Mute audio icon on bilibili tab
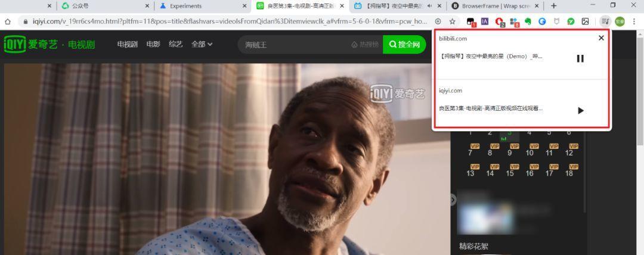Viewport: 644px width, 255px height. click(429, 6)
